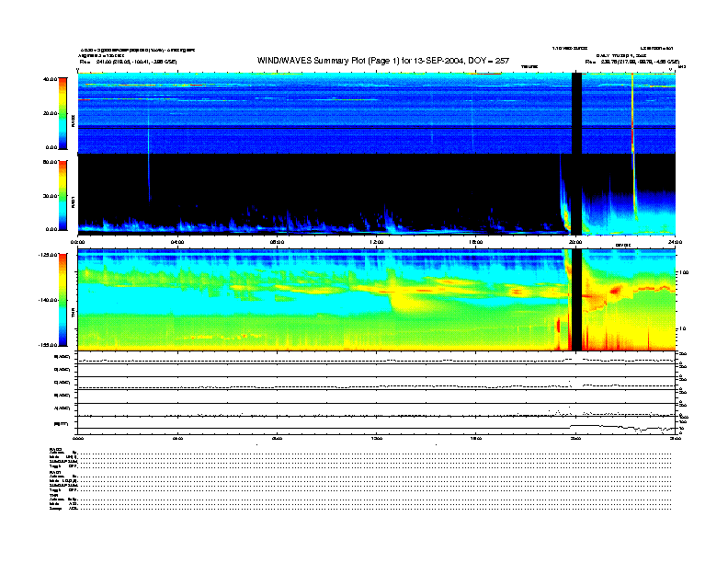728x563 pixels.
Task: Click the TNR status heading at bottom
Action: [53, 494]
